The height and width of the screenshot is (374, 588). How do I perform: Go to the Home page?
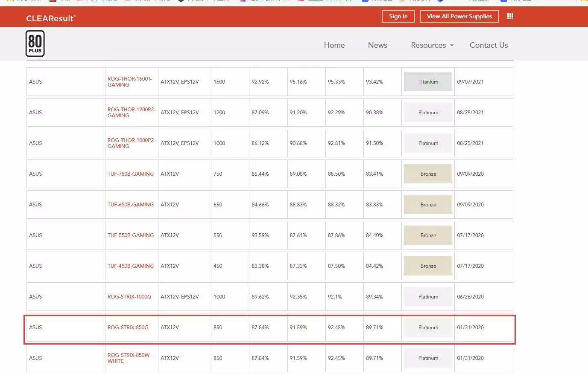coord(334,45)
